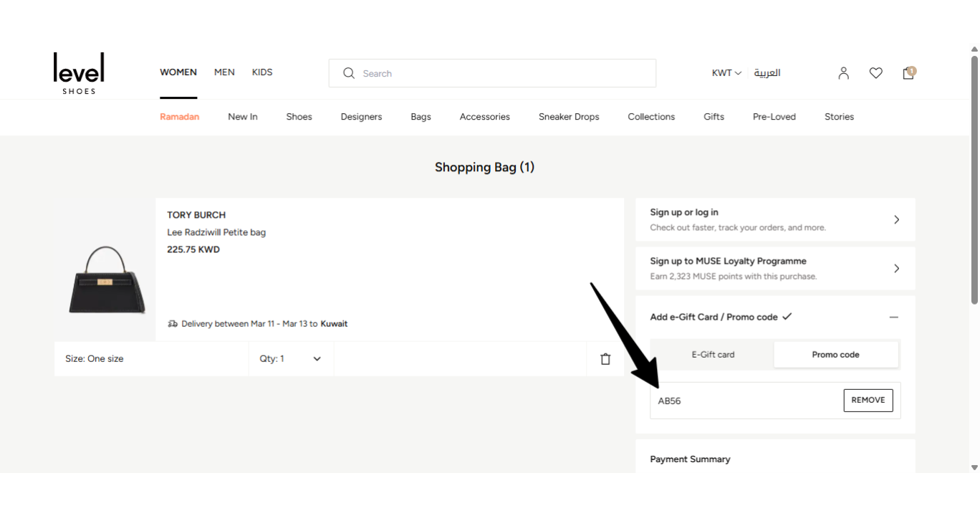Image resolution: width=980 pixels, height=516 pixels.
Task: Click the REMOVE promo code button
Action: point(868,401)
